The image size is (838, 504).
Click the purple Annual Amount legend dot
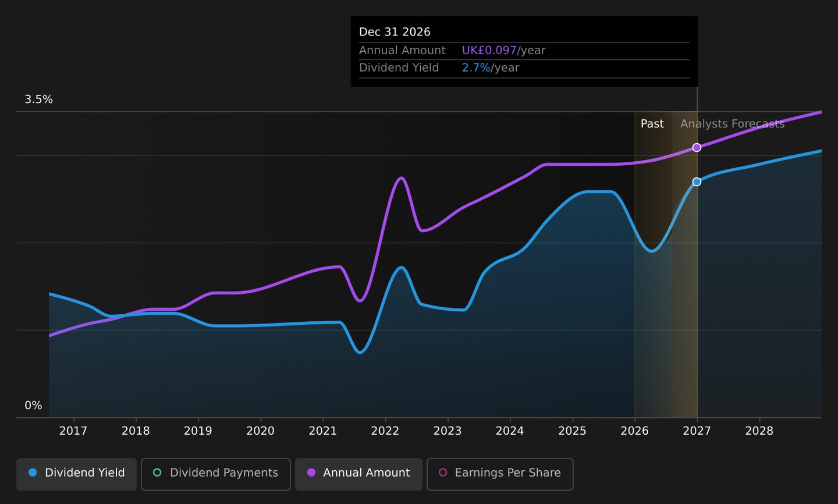tap(311, 473)
